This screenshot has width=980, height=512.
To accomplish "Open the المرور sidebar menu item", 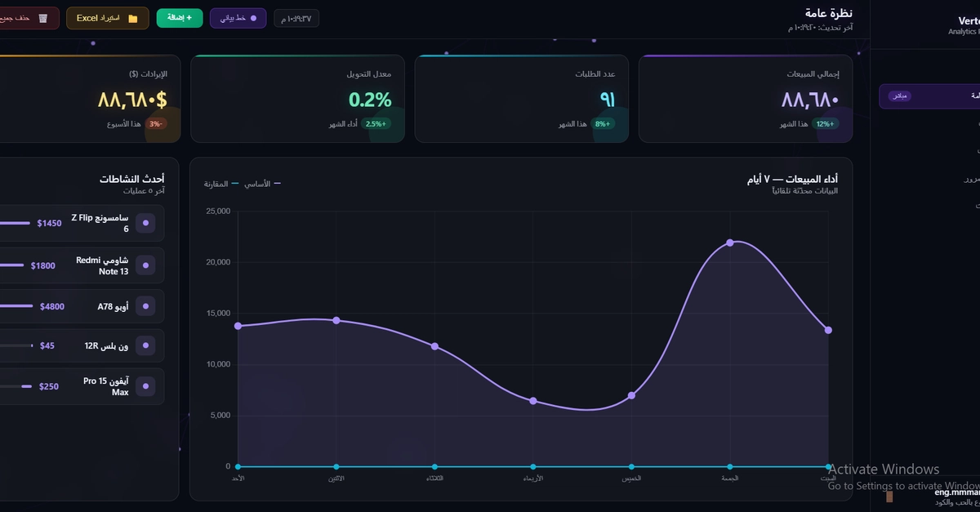I will [971, 178].
